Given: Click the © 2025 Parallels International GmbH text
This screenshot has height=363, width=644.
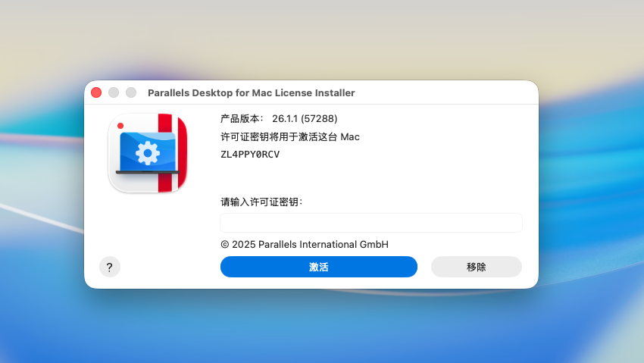Looking at the screenshot, I should coord(304,244).
